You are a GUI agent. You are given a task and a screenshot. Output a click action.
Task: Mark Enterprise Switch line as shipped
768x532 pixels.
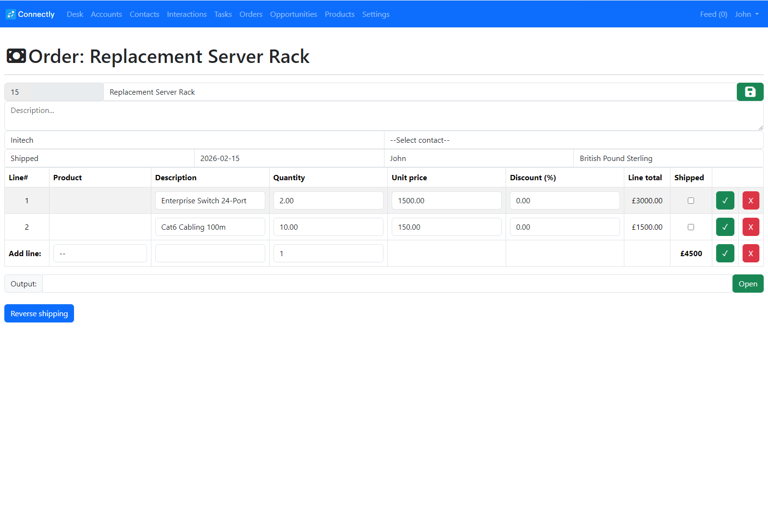[x=691, y=200]
